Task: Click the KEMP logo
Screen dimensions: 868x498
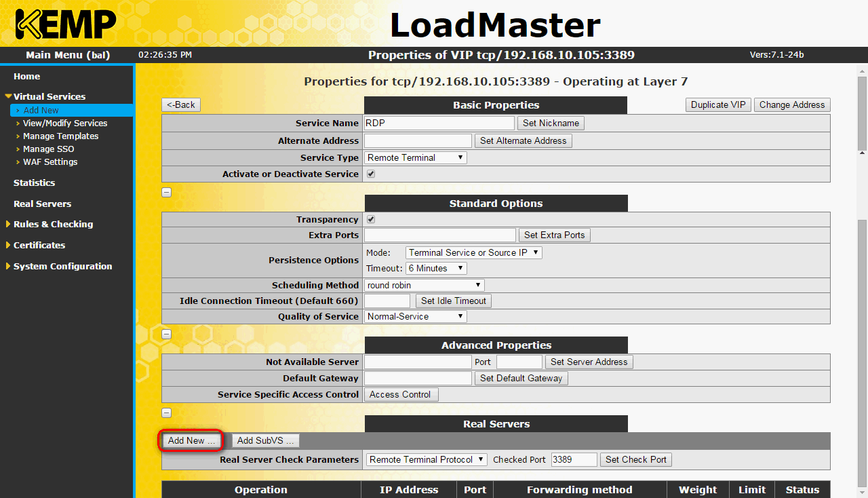Action: click(x=65, y=24)
